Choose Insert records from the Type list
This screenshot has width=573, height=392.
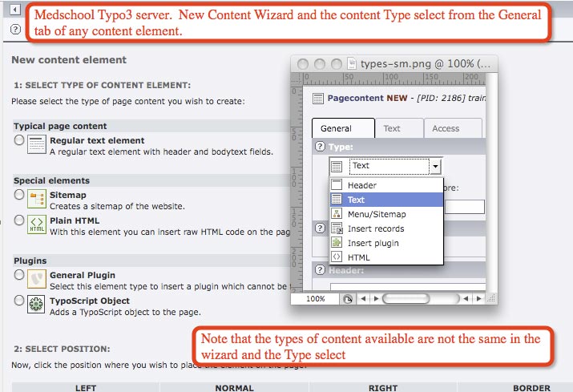pyautogui.click(x=376, y=228)
